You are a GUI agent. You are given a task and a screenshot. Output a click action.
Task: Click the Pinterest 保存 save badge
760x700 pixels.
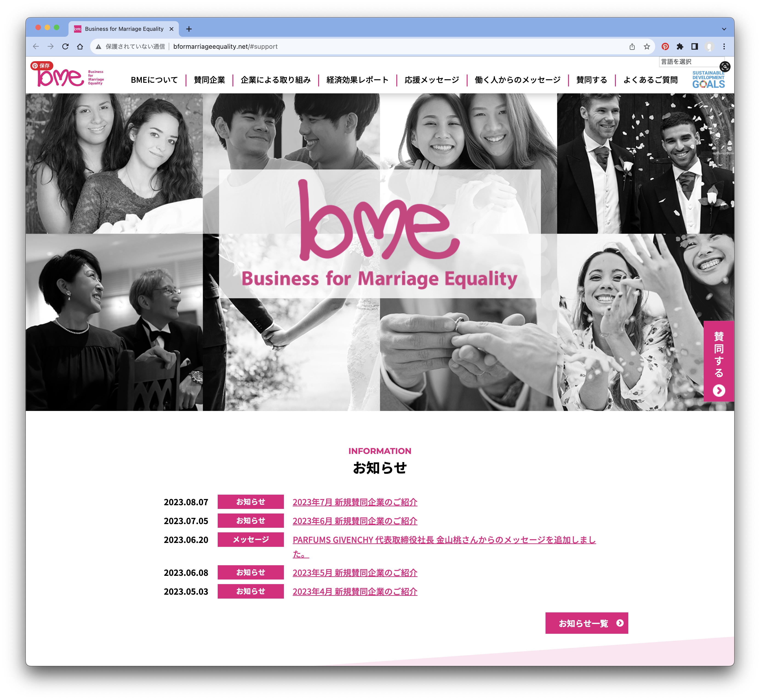(42, 66)
